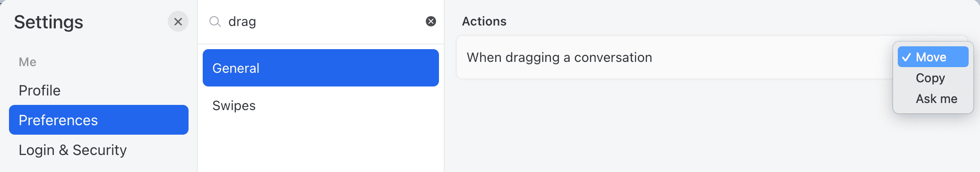Click the "When dragging a conversation" row

click(x=674, y=57)
